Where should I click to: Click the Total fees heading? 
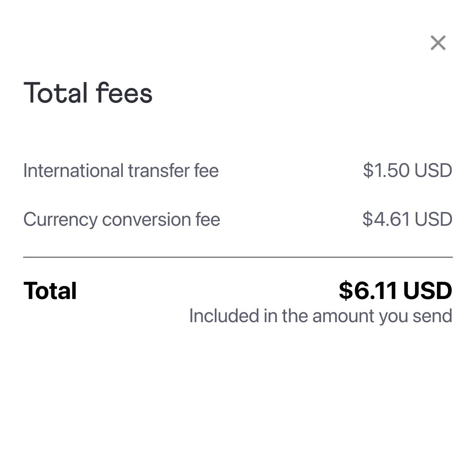click(88, 93)
